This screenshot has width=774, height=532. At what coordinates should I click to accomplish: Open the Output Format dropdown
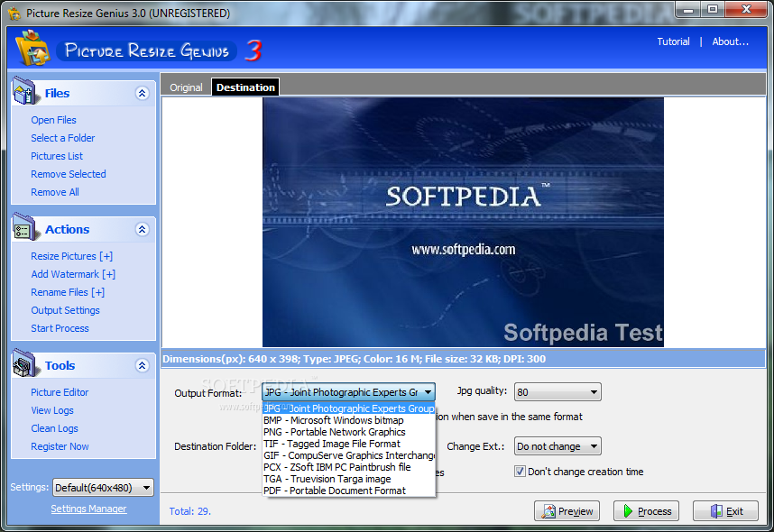348,392
